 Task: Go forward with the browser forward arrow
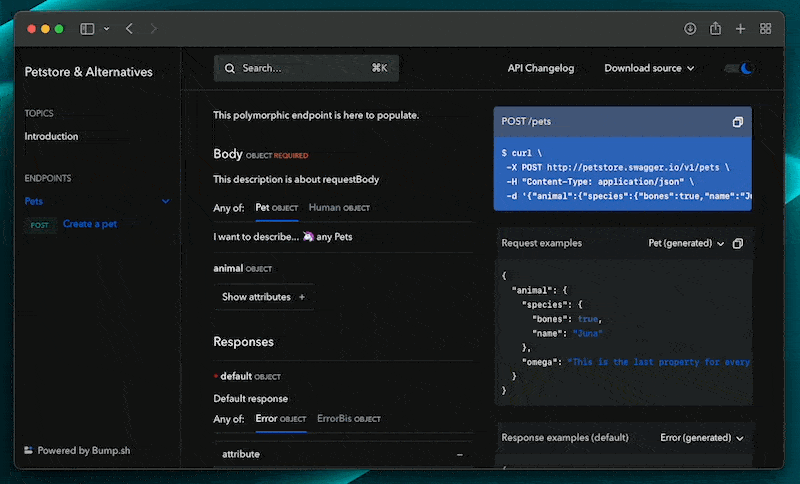tap(154, 29)
